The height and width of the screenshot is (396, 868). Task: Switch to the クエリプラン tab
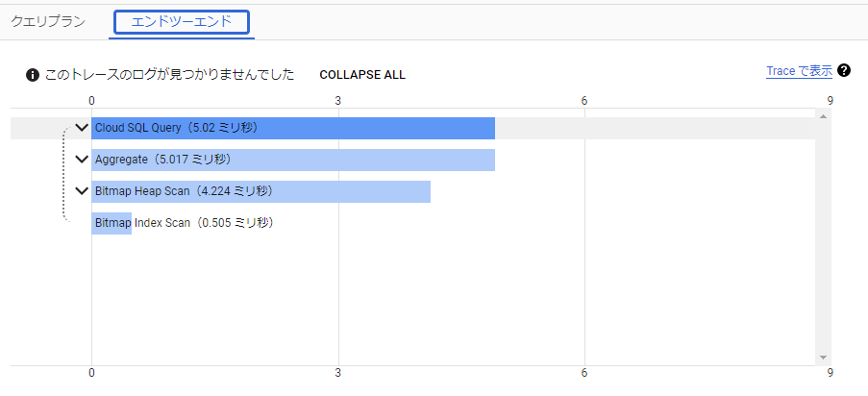pyautogui.click(x=48, y=22)
